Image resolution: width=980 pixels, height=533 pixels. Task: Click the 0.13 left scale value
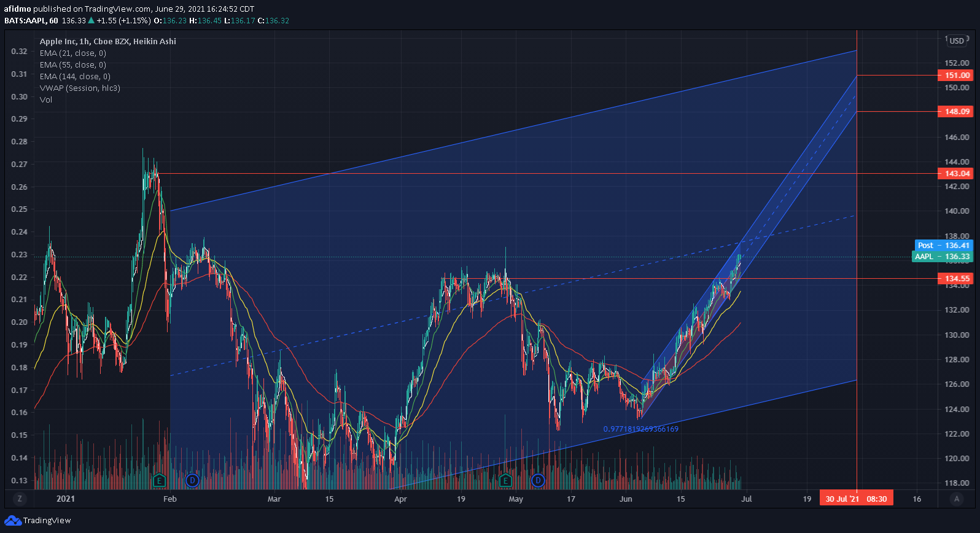[19, 480]
